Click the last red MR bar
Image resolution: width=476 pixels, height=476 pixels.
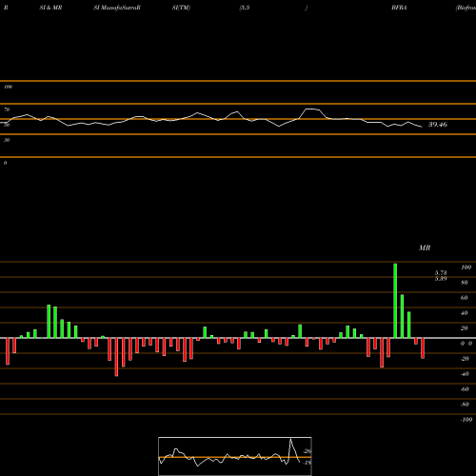(x=423, y=348)
